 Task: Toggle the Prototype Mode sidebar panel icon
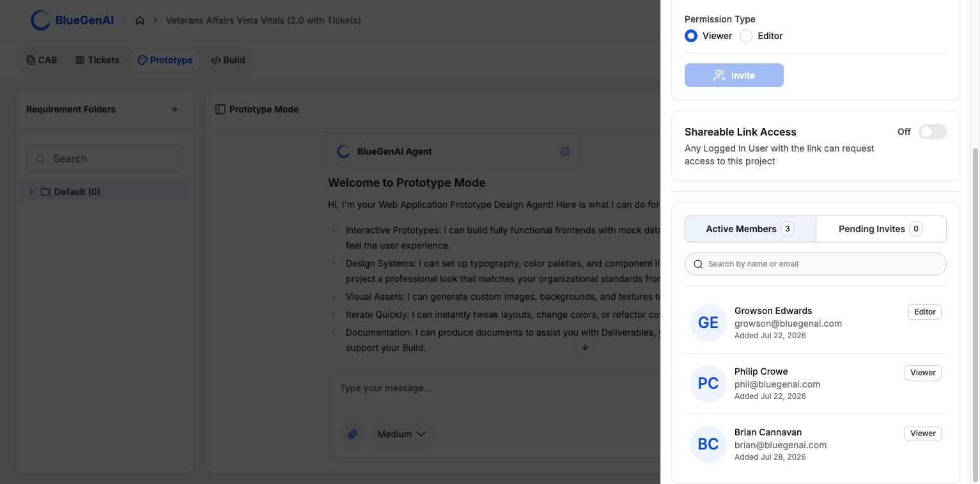click(x=221, y=109)
